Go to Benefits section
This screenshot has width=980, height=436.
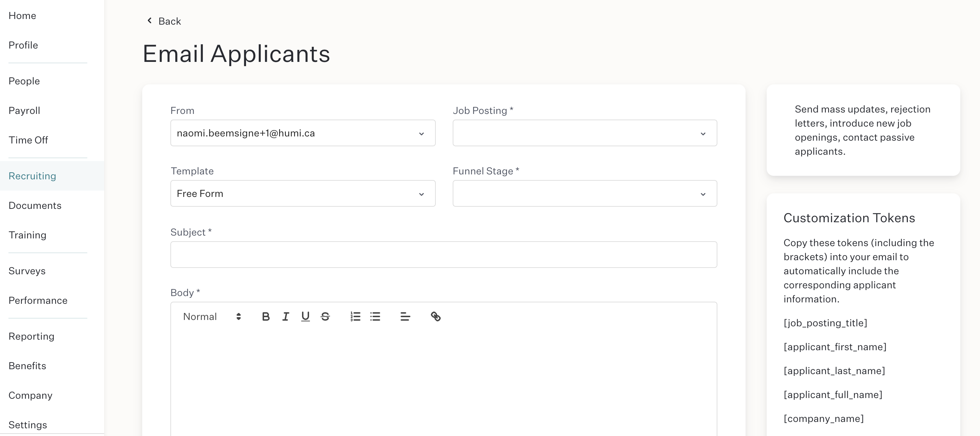[x=27, y=366]
